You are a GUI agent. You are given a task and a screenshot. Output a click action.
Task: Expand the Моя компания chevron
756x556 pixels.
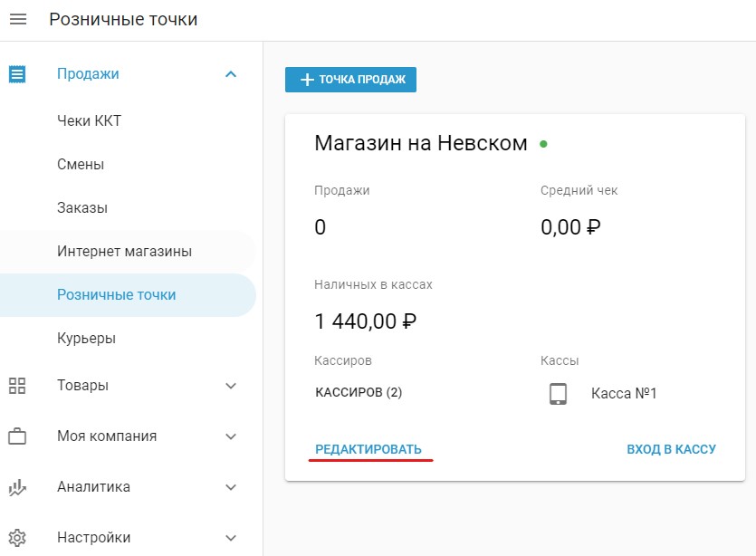231,436
